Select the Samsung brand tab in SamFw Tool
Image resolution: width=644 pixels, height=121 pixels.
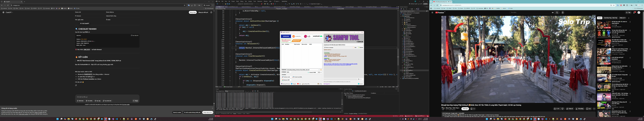(286, 36)
